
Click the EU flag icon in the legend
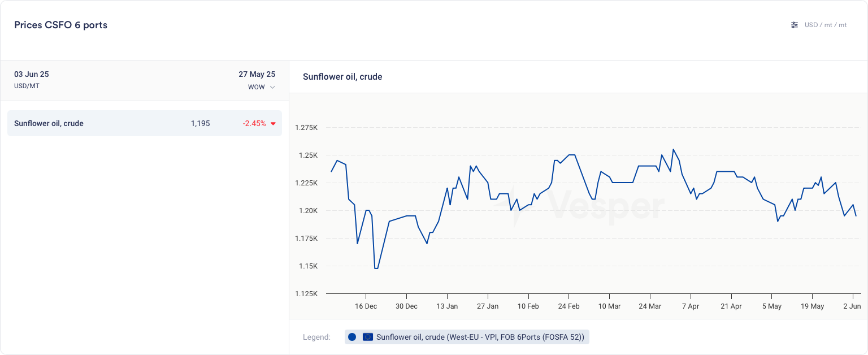368,337
